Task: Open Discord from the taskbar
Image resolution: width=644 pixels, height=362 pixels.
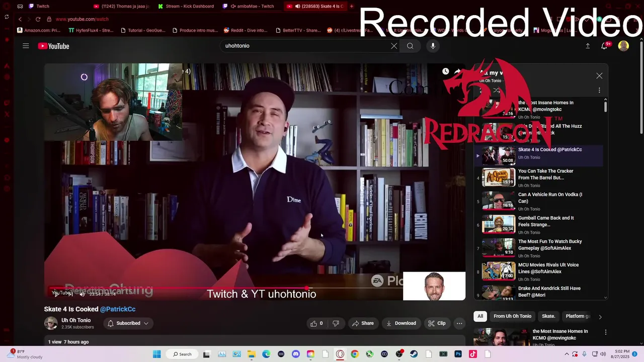Action: [296, 354]
